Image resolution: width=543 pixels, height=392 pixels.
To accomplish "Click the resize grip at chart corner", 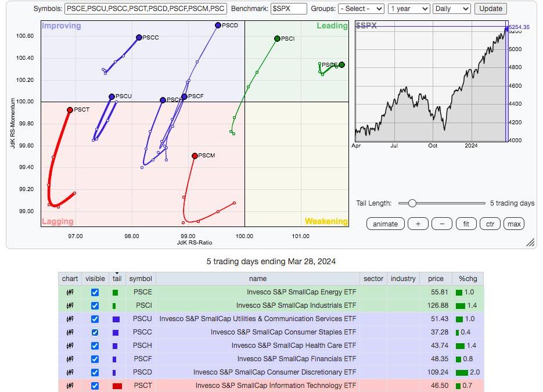I will pos(530,242).
